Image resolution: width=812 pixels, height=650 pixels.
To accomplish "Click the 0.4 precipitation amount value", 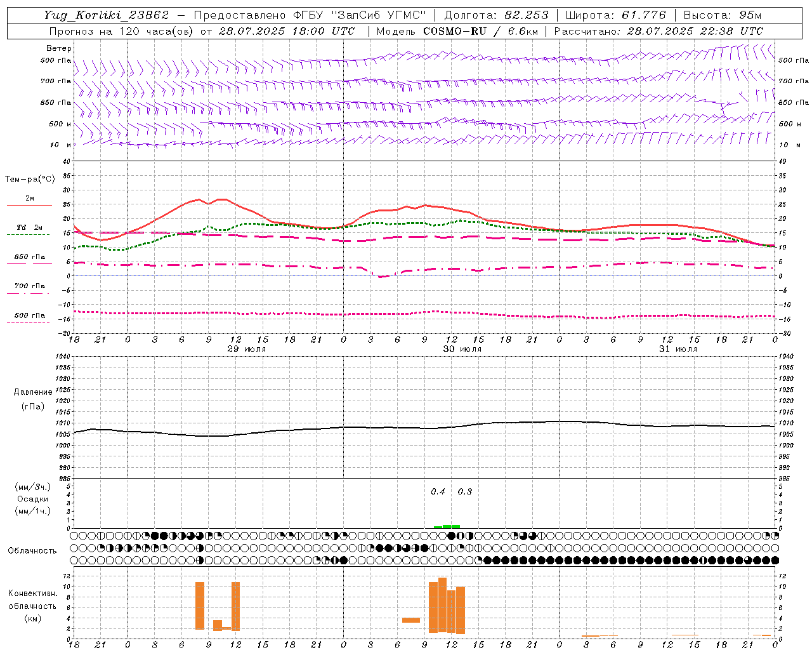I will coord(438,492).
